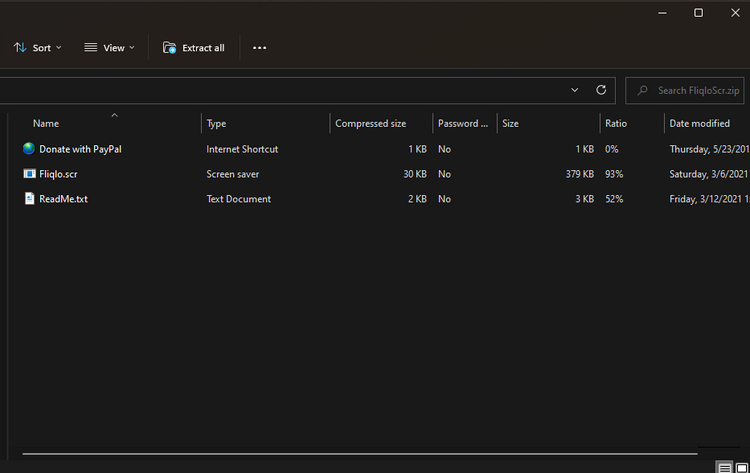Select the Fliqlo.scr file

pos(58,174)
